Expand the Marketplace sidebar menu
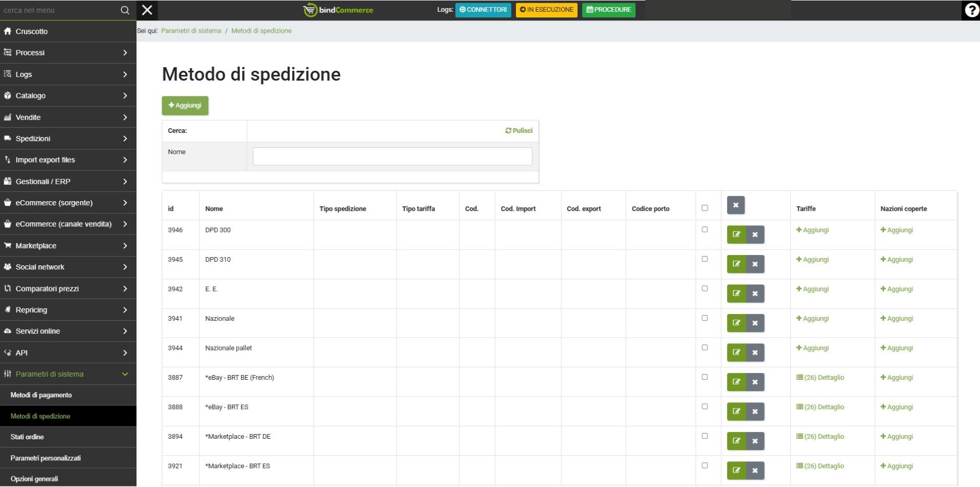 tap(68, 246)
